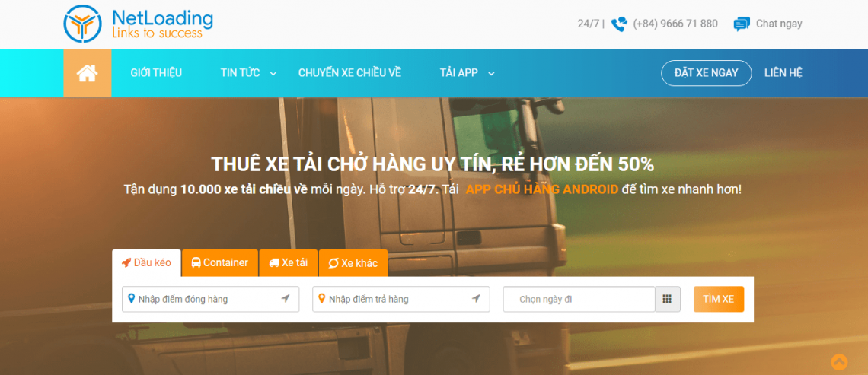Click the blue pin in Nhập điểm đóng hàng

[x=131, y=299]
